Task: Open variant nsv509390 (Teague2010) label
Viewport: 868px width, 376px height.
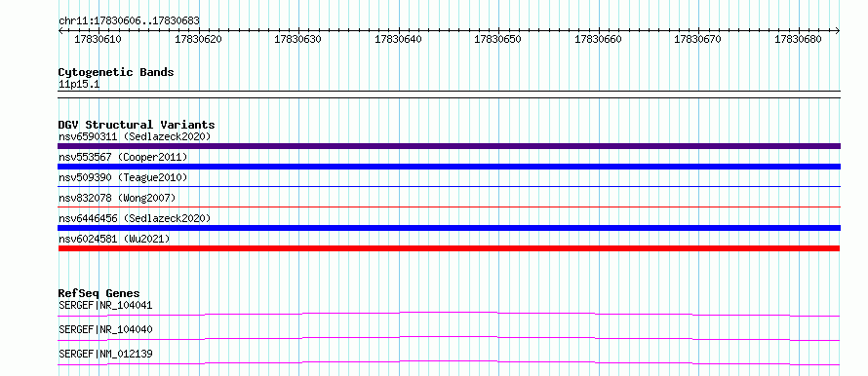Action: tap(123, 177)
